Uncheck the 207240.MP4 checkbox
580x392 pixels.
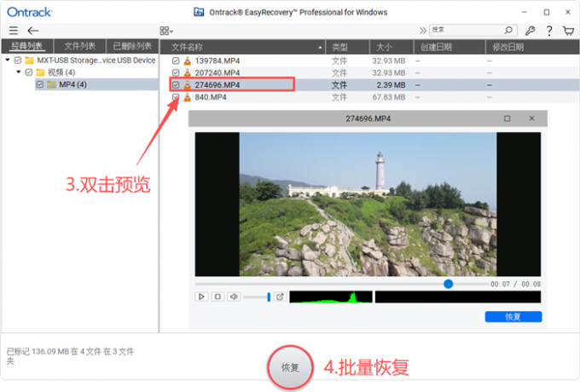[x=176, y=72]
